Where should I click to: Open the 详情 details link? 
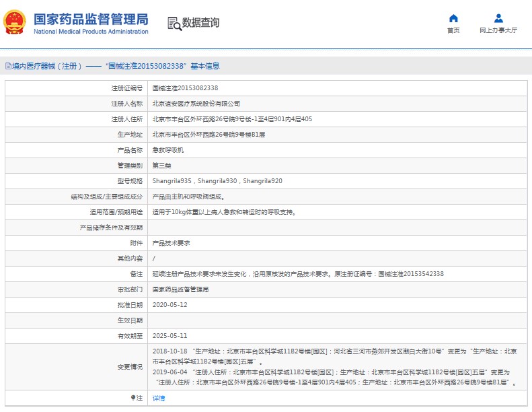159,398
